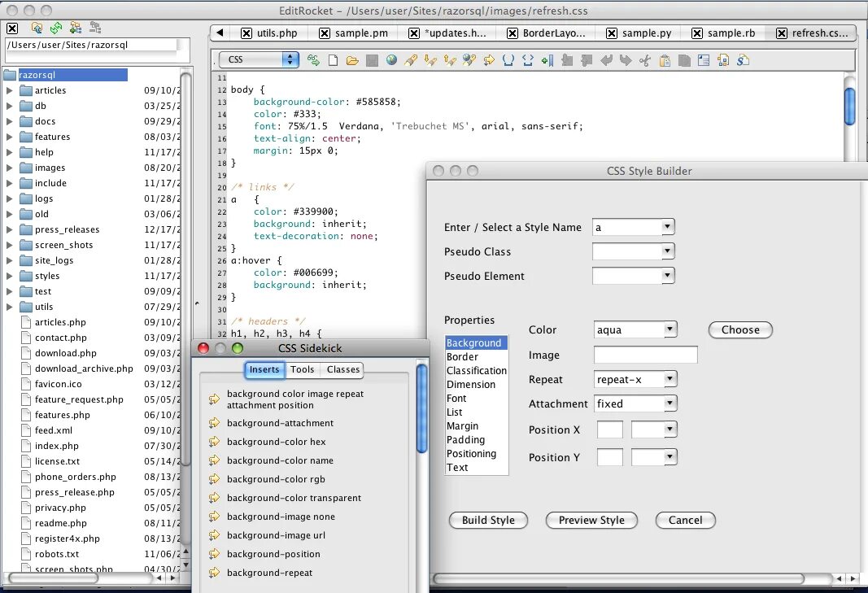Click the Preview Style button
868x593 pixels.
coord(591,520)
